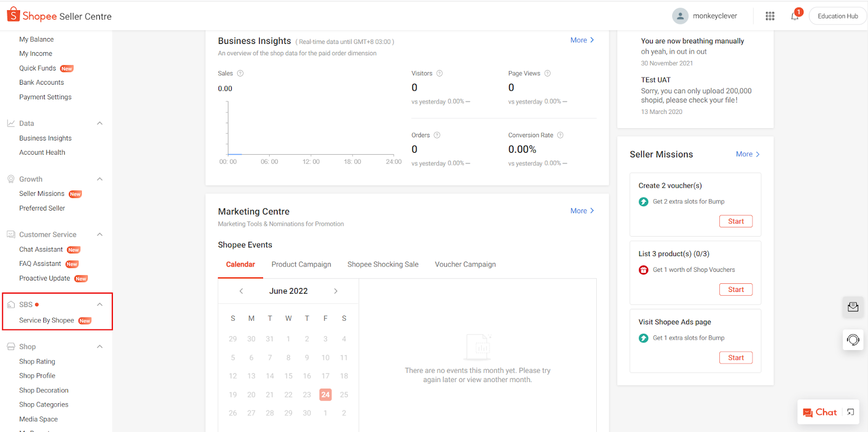Click the Sales info help icon
Image resolution: width=868 pixels, height=432 pixels.
click(x=240, y=73)
